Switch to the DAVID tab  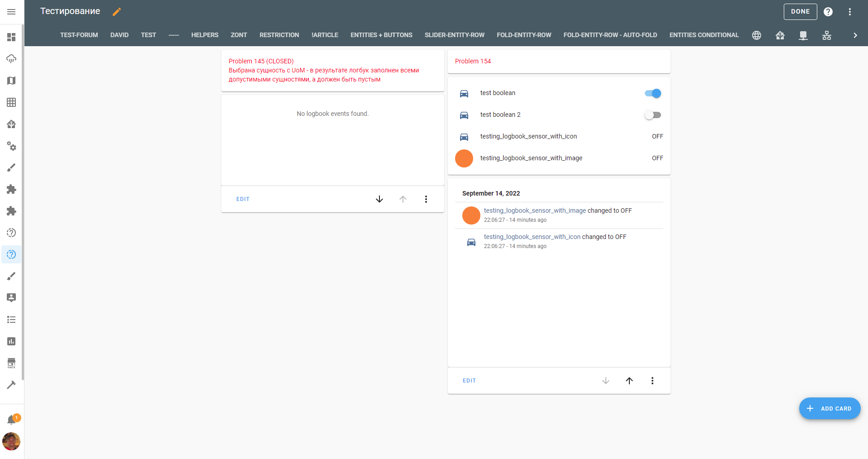tap(120, 35)
